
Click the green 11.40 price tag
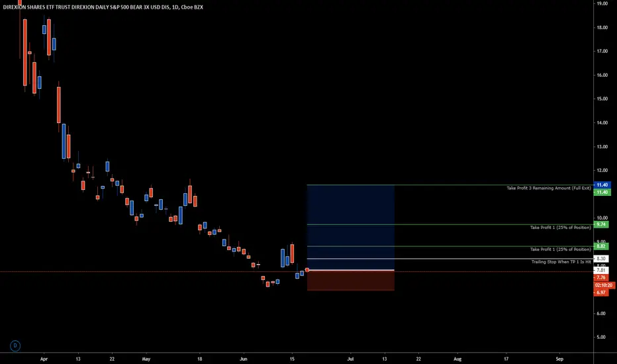(602, 193)
